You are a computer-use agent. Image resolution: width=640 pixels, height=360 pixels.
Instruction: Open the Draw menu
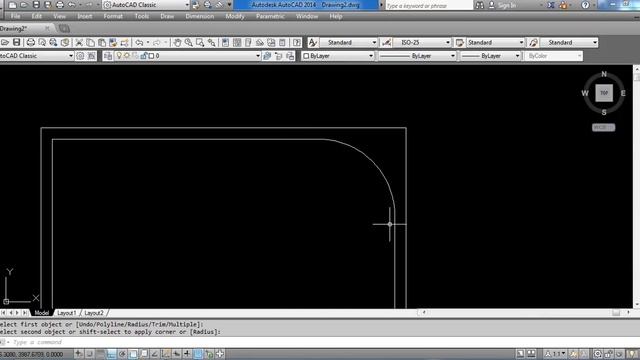tap(167, 16)
